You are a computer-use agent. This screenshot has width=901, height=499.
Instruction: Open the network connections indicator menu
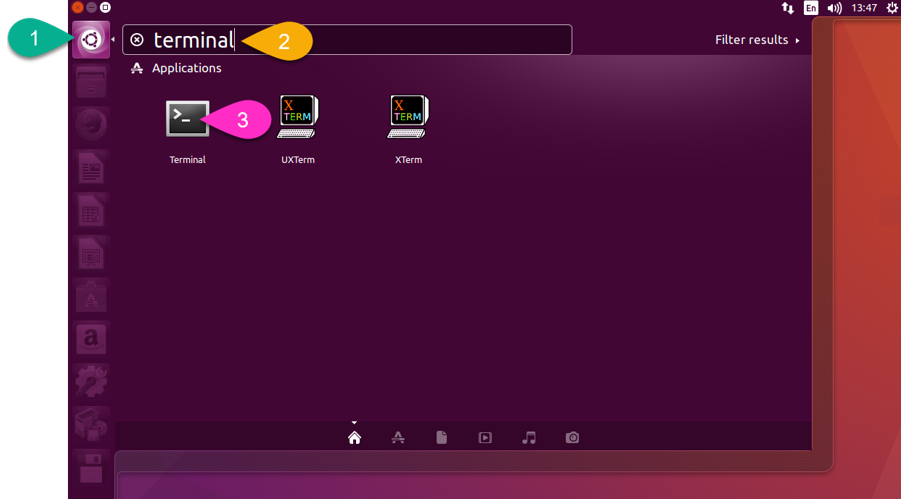coord(788,8)
